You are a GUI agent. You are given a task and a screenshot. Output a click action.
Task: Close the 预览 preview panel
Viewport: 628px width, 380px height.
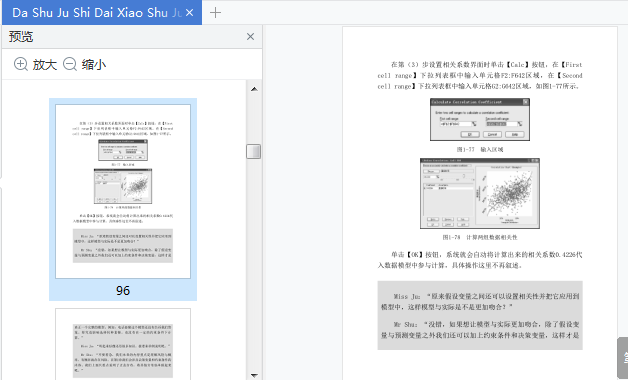click(x=250, y=36)
